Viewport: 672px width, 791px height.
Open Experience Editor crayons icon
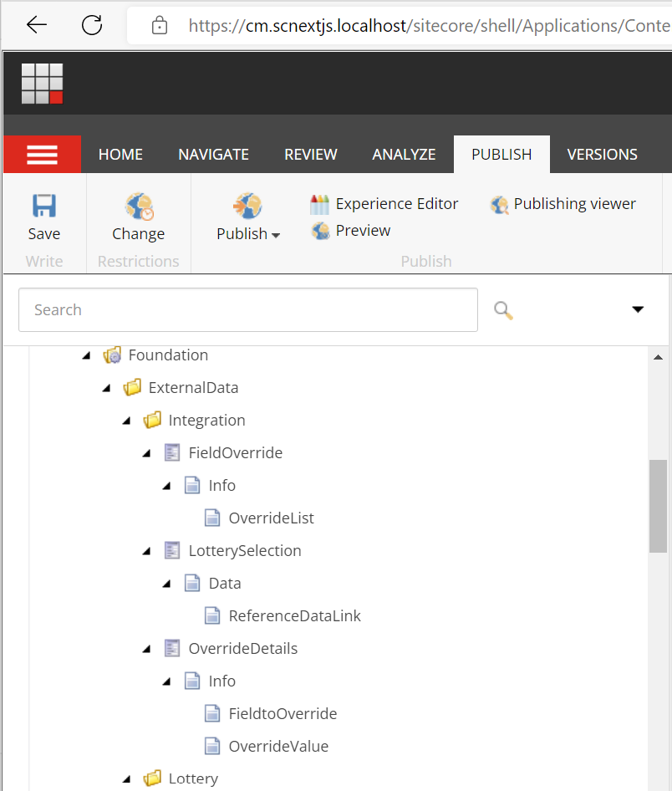point(319,204)
